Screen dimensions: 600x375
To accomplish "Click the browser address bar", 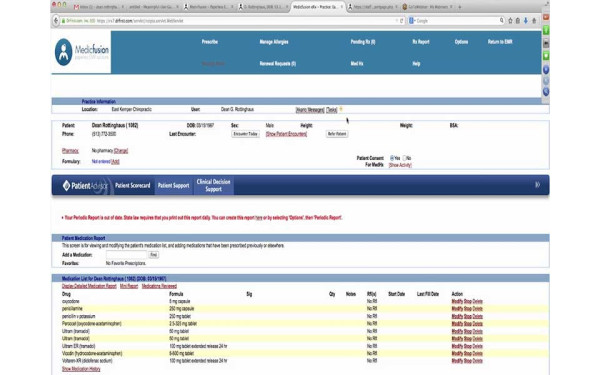I will [x=229, y=21].
